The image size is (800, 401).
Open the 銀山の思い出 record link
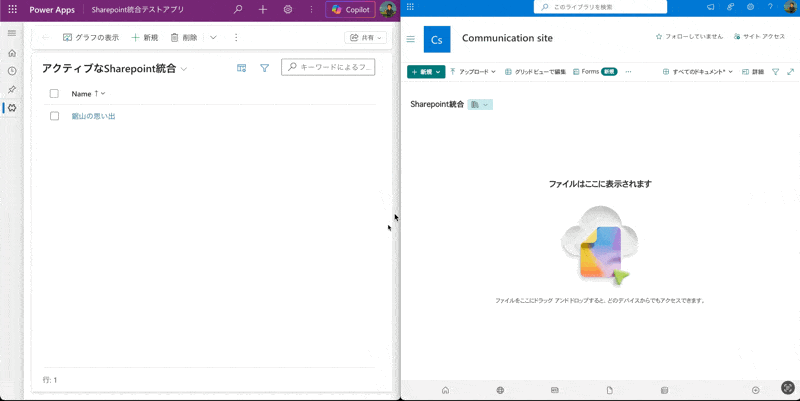click(x=94, y=116)
